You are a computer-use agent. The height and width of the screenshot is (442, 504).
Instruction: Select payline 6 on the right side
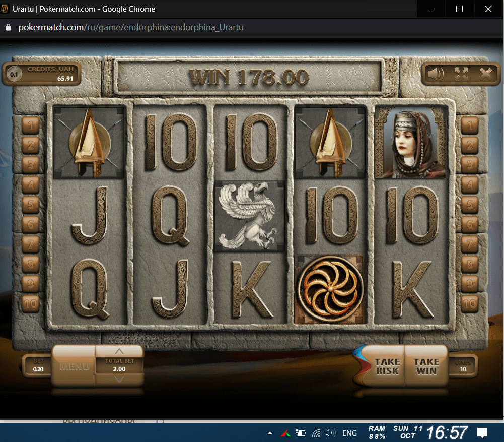[x=470, y=224]
